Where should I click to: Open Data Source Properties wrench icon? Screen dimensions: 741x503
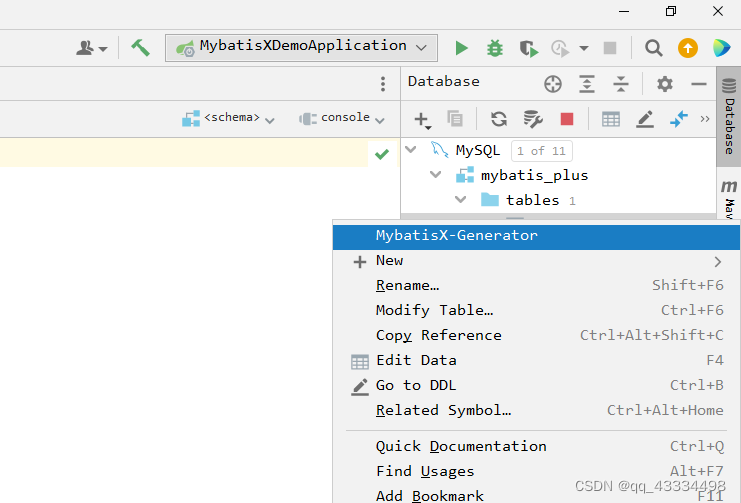point(533,119)
